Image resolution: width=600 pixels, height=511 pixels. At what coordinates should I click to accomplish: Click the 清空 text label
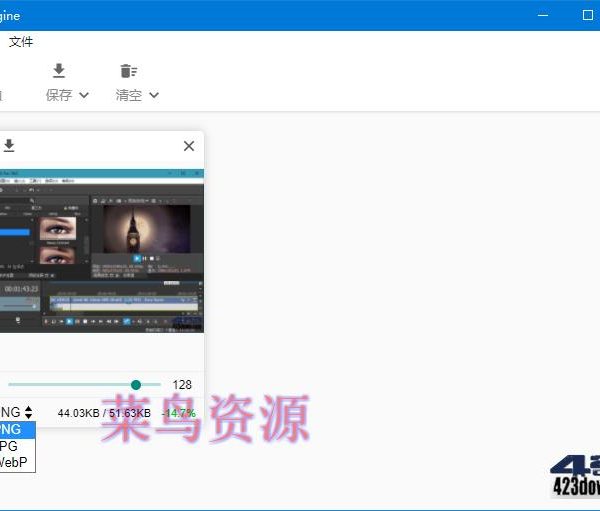128,95
